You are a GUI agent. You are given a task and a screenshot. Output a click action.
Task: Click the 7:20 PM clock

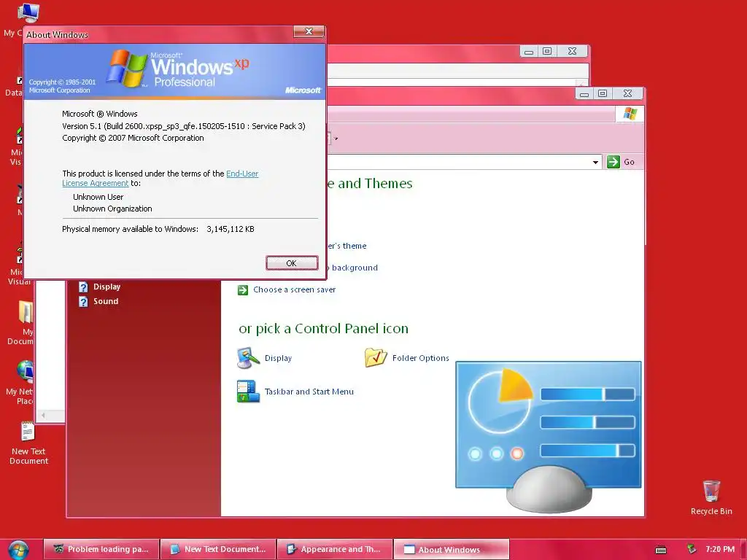click(720, 549)
